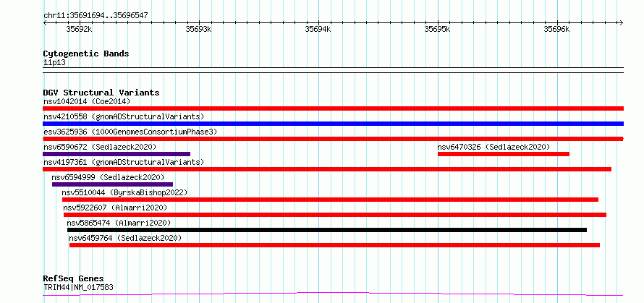Click the blue bar for nsv4210558

coord(333,124)
